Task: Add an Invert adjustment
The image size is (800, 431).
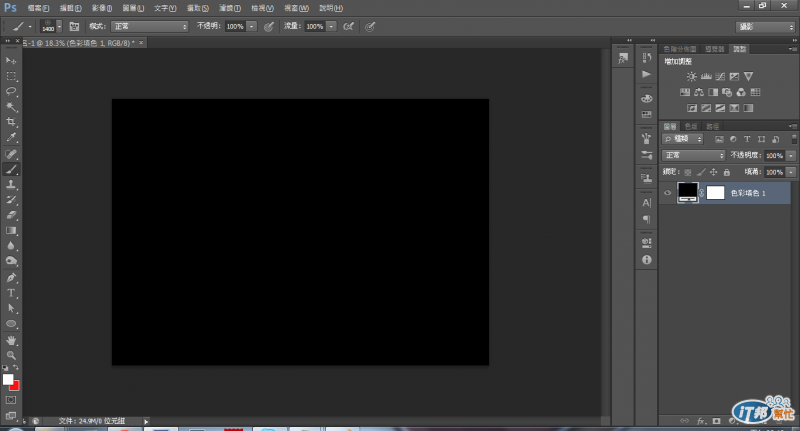Action: point(692,108)
